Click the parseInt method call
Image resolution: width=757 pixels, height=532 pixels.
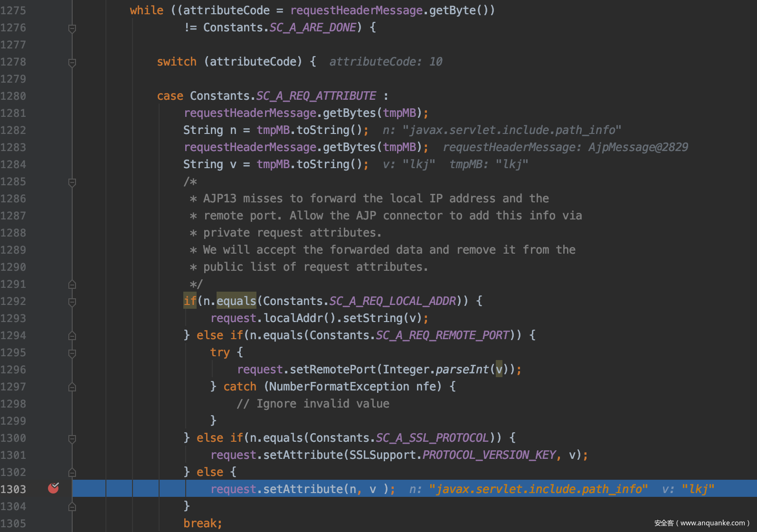pos(462,370)
